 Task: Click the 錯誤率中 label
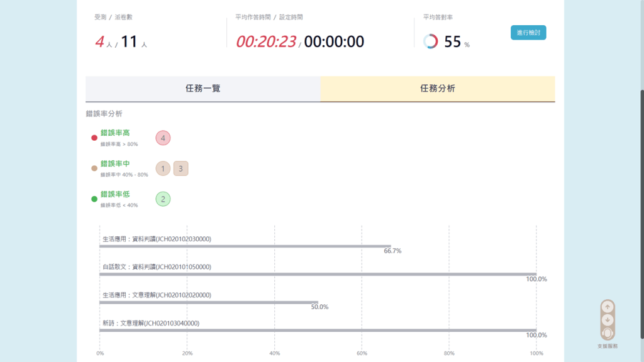tap(115, 164)
